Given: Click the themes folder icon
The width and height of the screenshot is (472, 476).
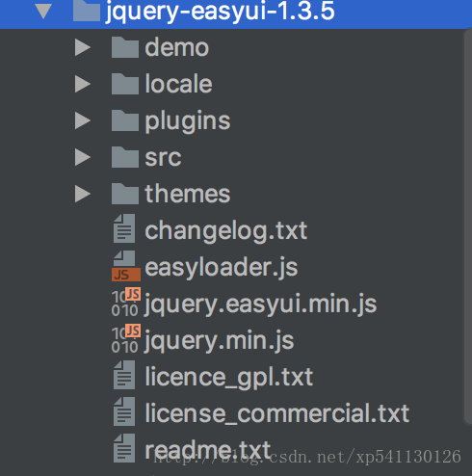Looking at the screenshot, I should 125,194.
